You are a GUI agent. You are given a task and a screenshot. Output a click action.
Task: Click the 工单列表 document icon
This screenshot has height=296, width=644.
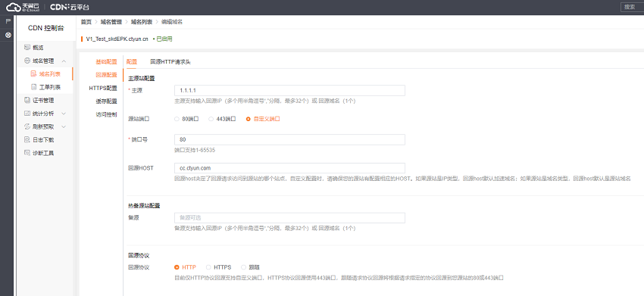[x=33, y=87]
